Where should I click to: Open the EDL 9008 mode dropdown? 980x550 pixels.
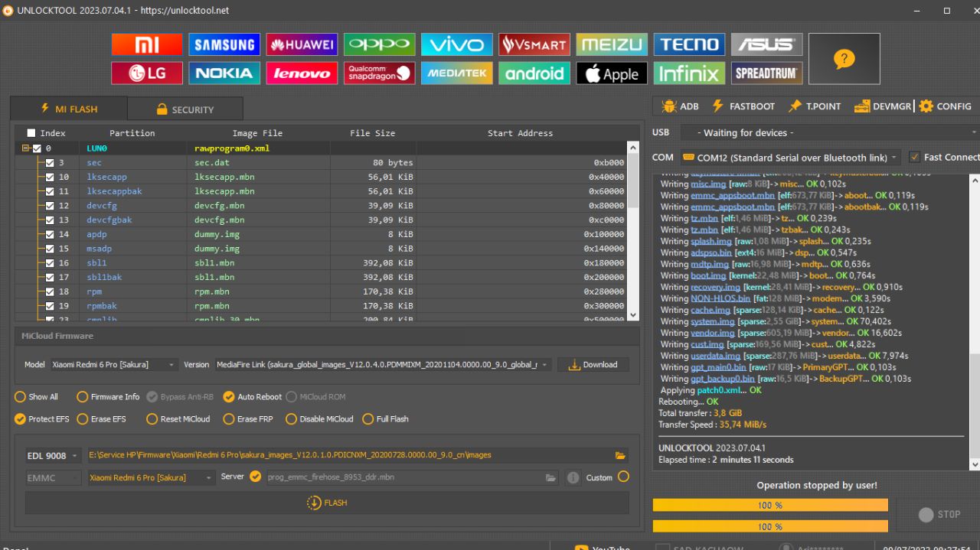(53, 456)
